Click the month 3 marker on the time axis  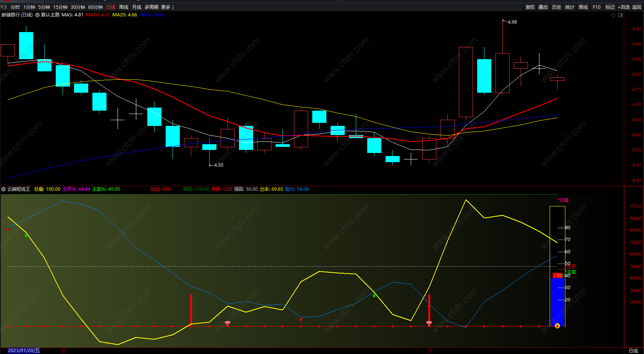tap(430, 351)
